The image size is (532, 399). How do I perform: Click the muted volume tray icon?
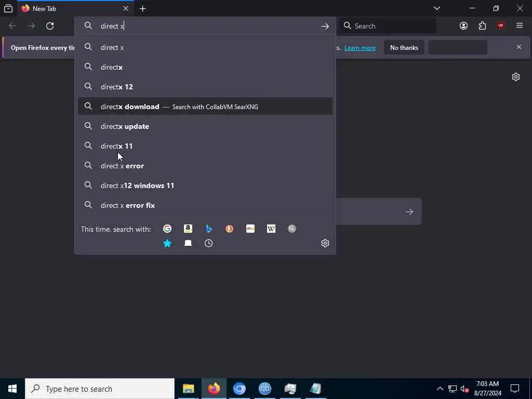pos(464,389)
